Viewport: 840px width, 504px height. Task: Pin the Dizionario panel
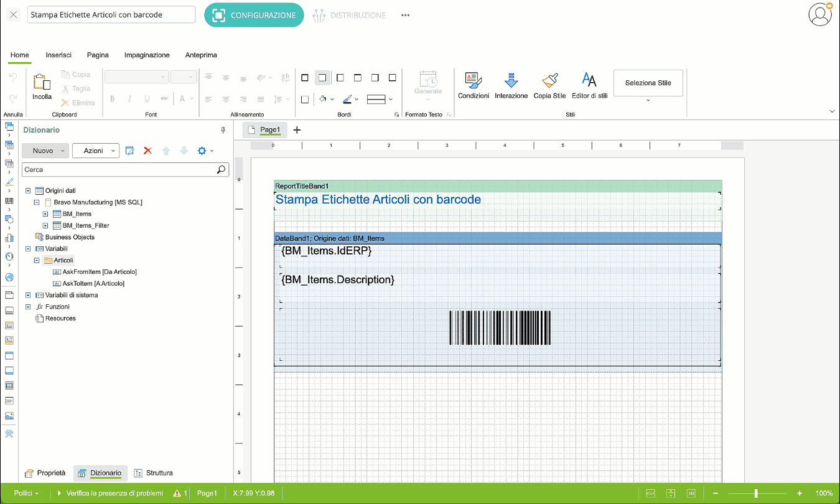pos(223,130)
